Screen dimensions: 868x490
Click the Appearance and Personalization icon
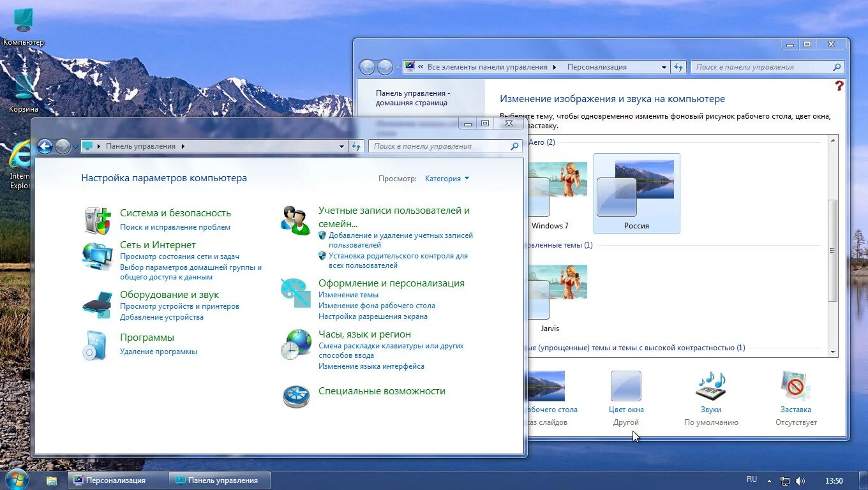pyautogui.click(x=296, y=292)
